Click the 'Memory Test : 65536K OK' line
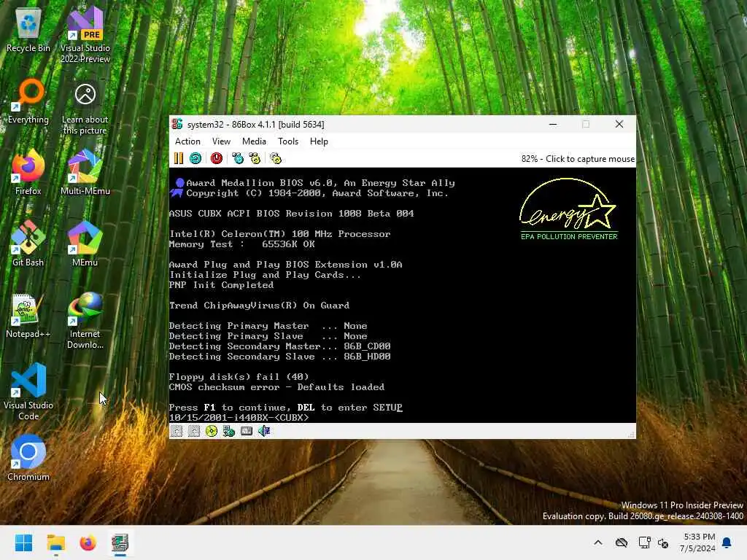747x560 pixels. point(242,244)
